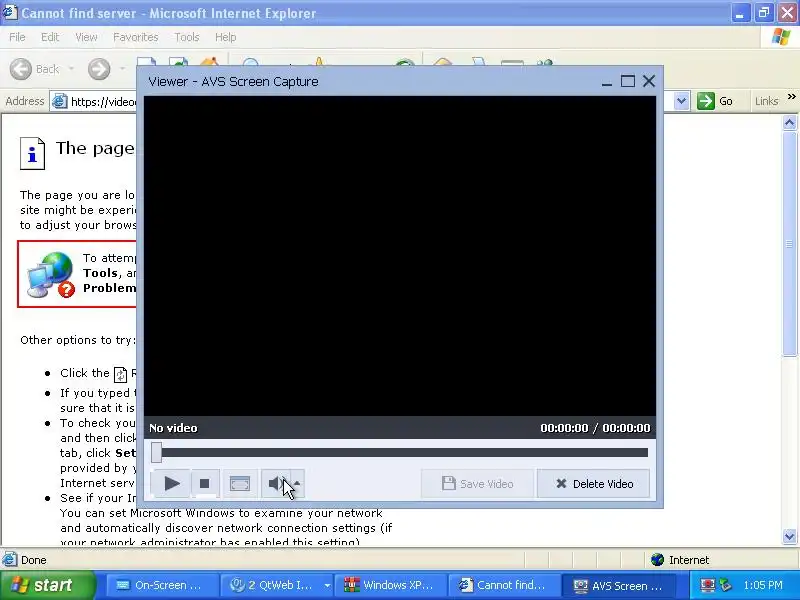Screen dimensions: 800x600
Task: Maximize the AVS Screen Capture viewer window
Action: (x=628, y=81)
